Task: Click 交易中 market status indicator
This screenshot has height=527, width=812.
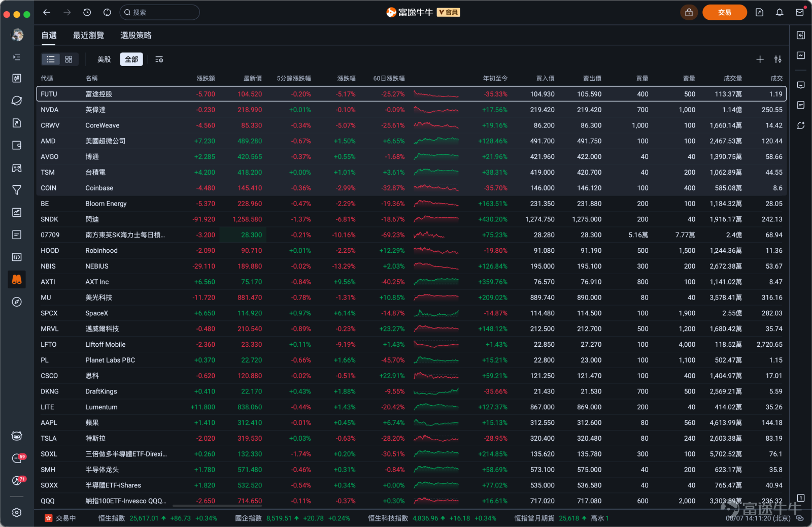Action: pos(60,518)
